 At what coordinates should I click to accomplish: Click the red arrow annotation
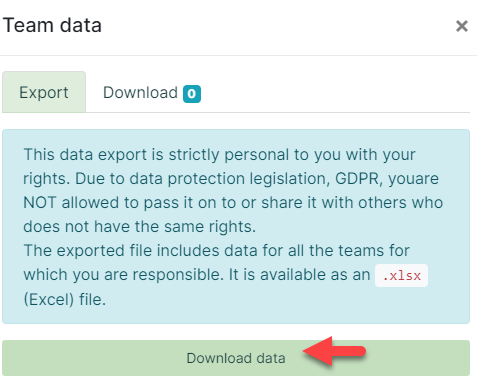(334, 351)
